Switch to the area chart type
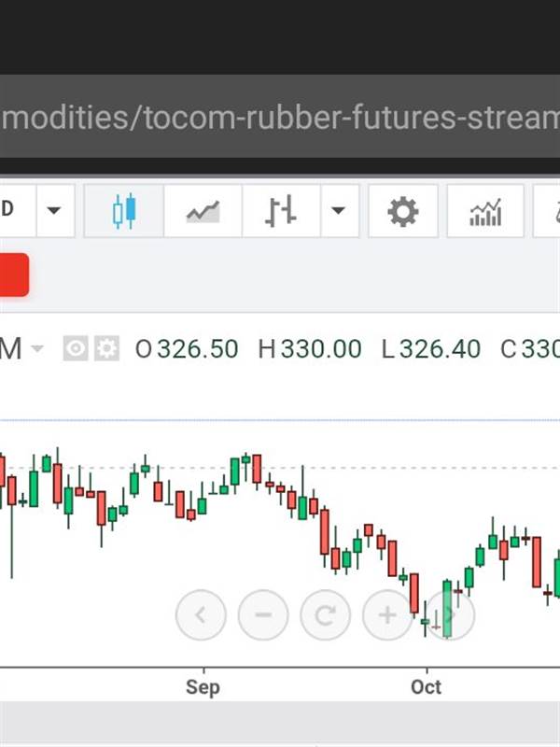 (203, 212)
